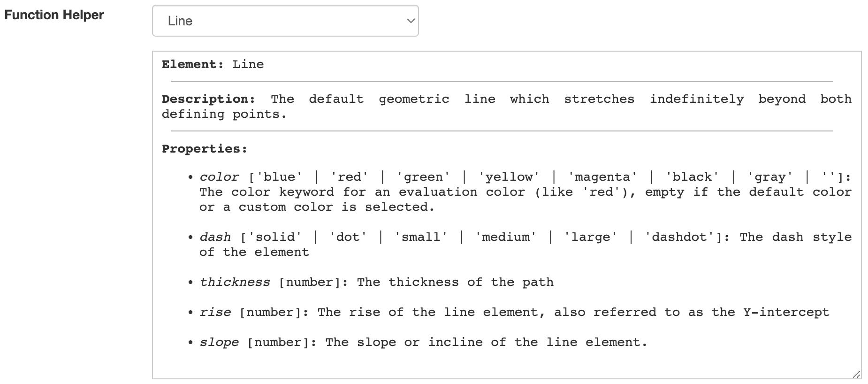Image resolution: width=868 pixels, height=384 pixels.
Task: Click the Properties heading
Action: tap(204, 148)
